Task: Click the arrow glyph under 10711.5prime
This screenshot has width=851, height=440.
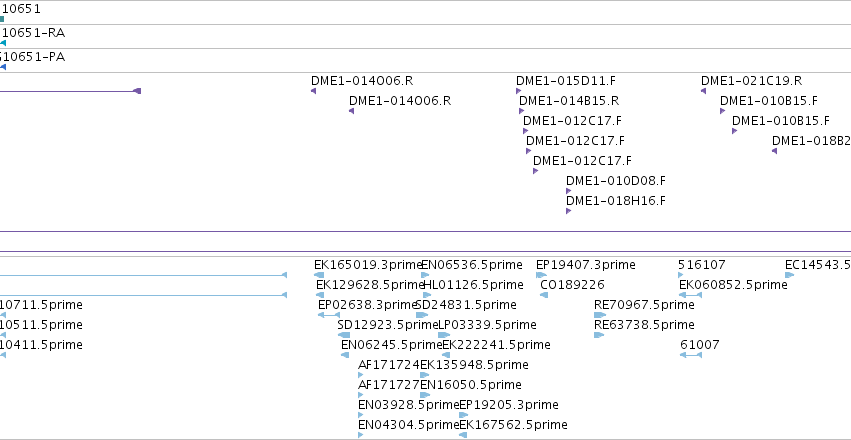Action: (3, 315)
